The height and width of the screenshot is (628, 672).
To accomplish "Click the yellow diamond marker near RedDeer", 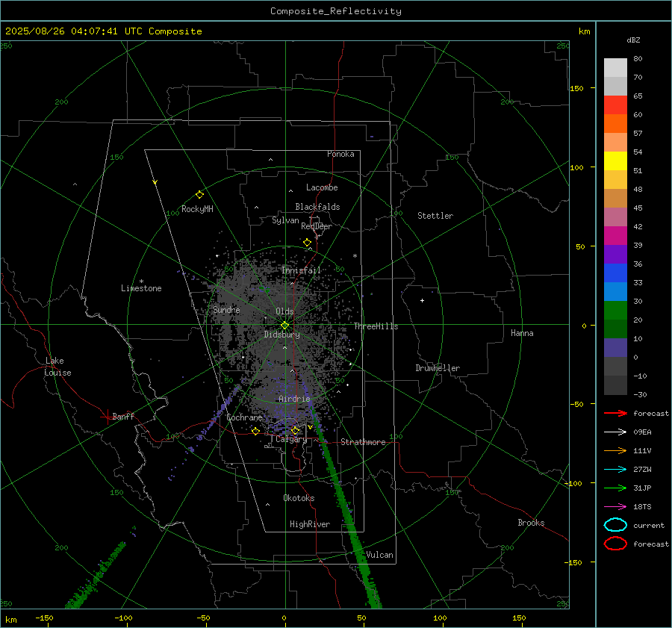I will click(x=307, y=243).
